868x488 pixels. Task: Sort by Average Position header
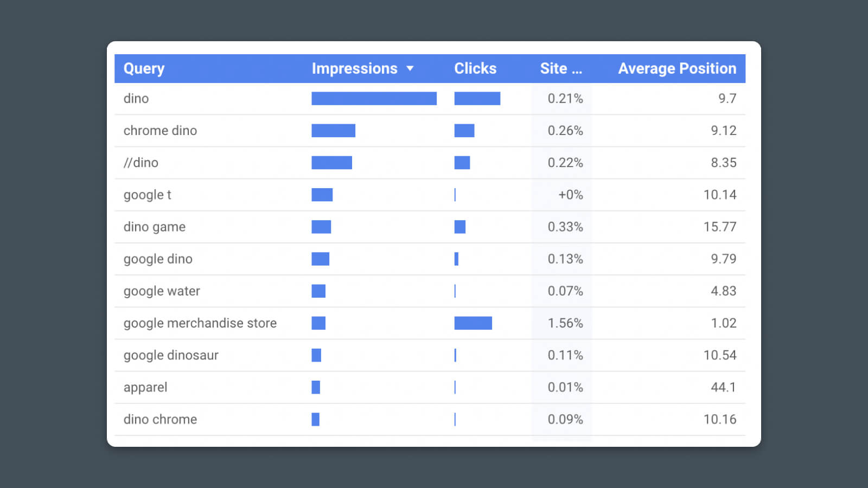(x=677, y=68)
